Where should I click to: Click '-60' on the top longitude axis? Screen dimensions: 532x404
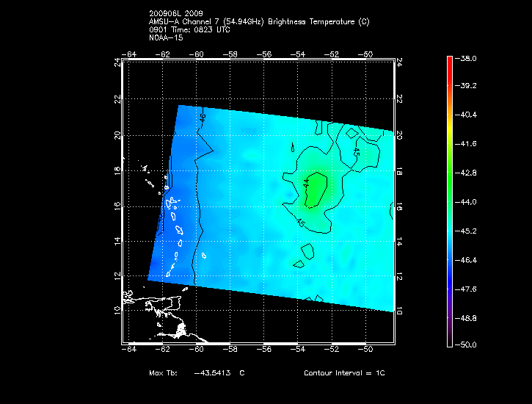tap(196, 54)
